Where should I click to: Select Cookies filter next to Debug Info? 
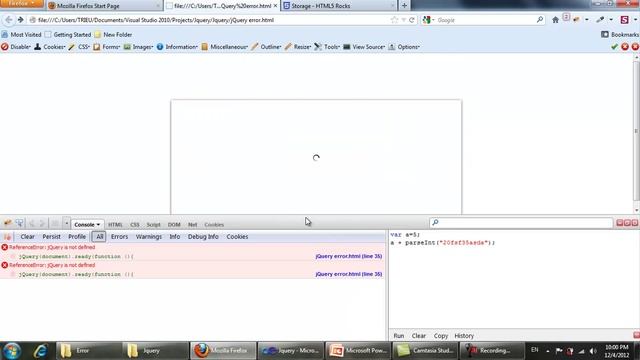click(x=237, y=237)
